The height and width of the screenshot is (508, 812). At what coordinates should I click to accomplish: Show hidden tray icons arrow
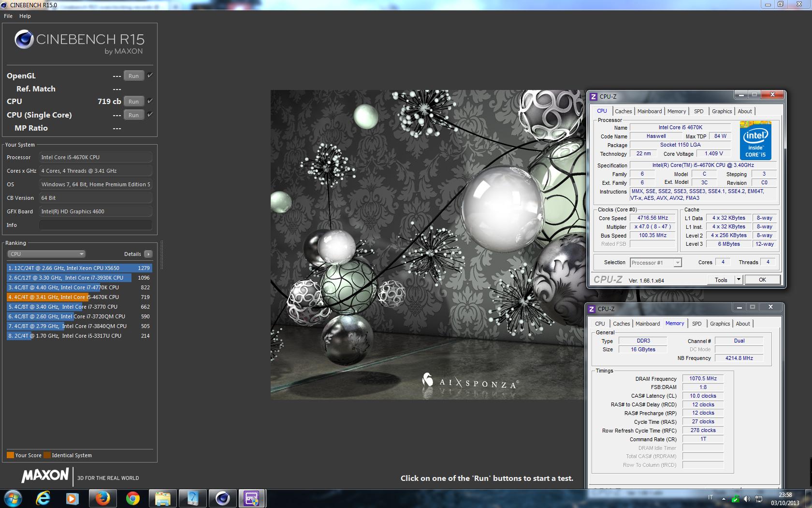coord(724,499)
